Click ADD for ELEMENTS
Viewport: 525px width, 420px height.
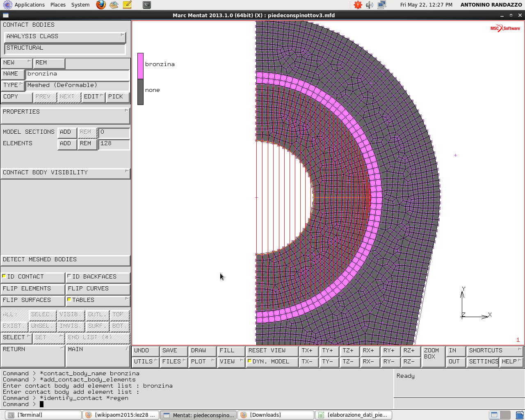point(67,144)
